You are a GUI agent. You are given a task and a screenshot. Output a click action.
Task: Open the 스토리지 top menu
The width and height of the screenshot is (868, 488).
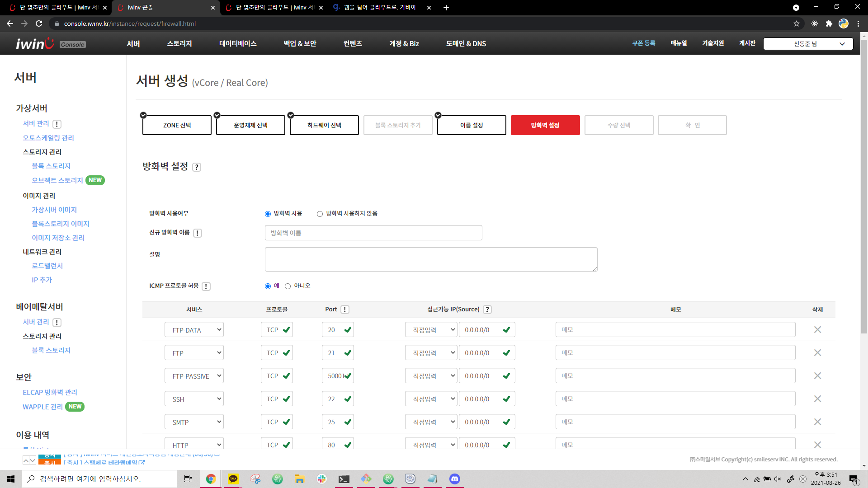click(179, 44)
